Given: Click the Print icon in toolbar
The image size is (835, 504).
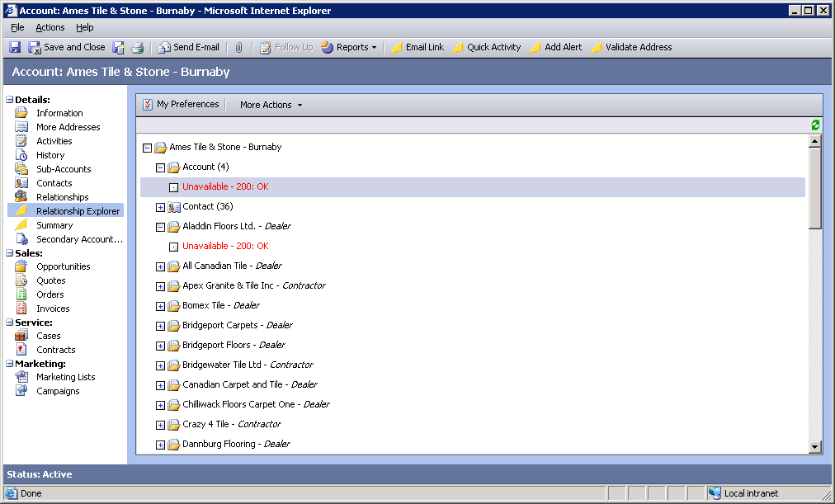Looking at the screenshot, I should coord(138,47).
